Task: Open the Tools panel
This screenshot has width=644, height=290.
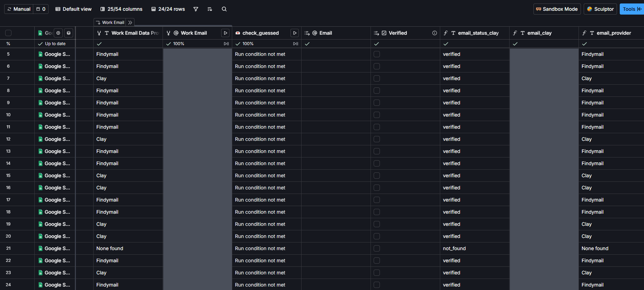Action: 632,9
